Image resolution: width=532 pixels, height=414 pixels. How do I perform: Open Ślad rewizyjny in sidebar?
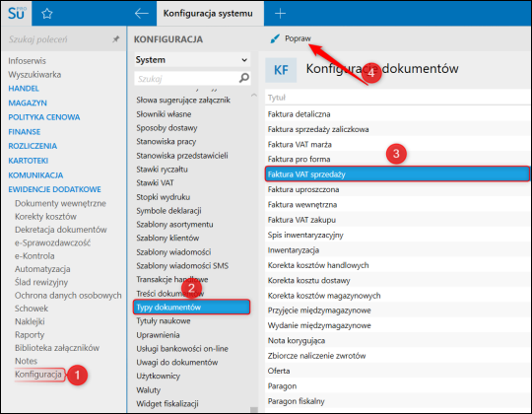click(x=41, y=282)
